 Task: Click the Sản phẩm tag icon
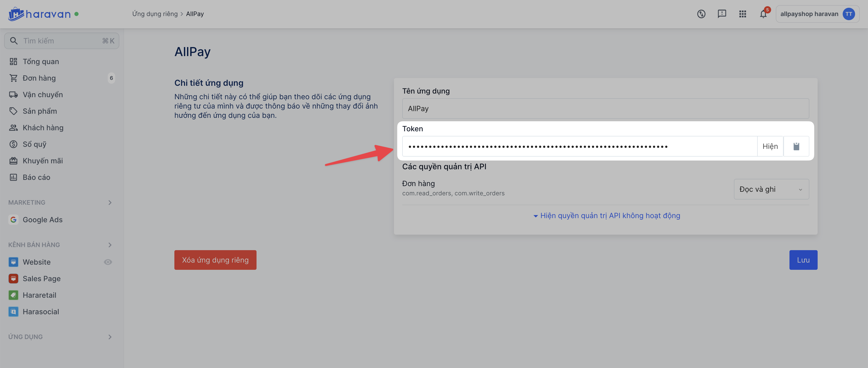click(x=13, y=111)
